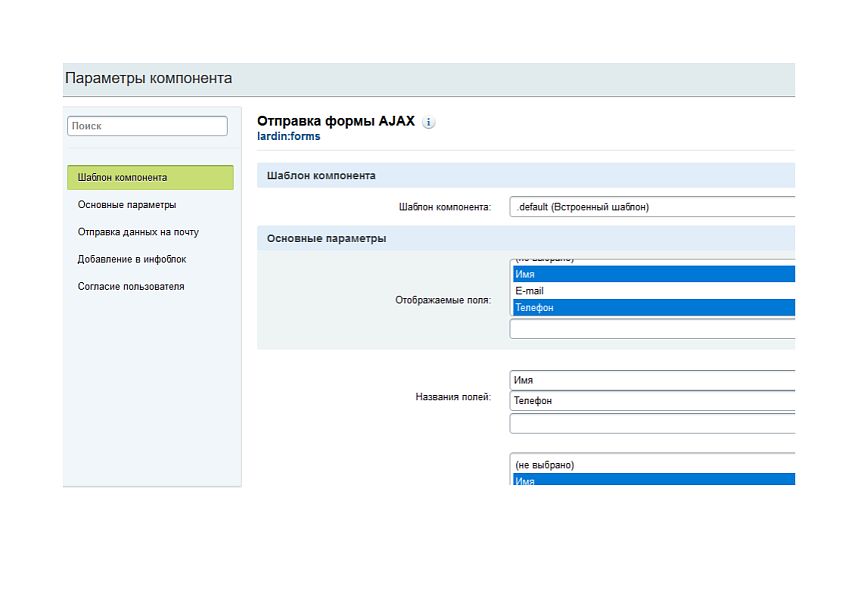The width and height of the screenshot is (849, 600).
Task: Open Добавление в инфоблок sidebar item
Action: (132, 259)
